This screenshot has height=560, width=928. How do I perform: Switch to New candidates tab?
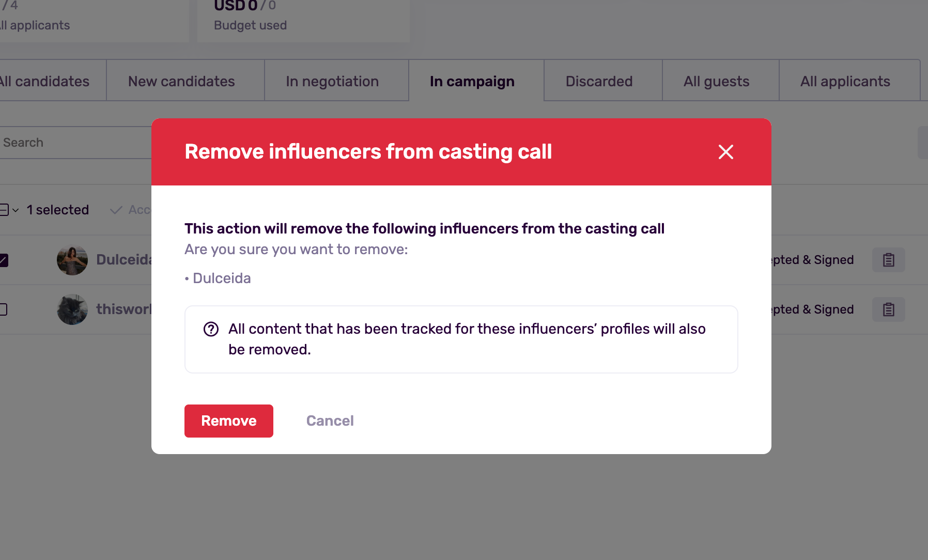pos(181,81)
